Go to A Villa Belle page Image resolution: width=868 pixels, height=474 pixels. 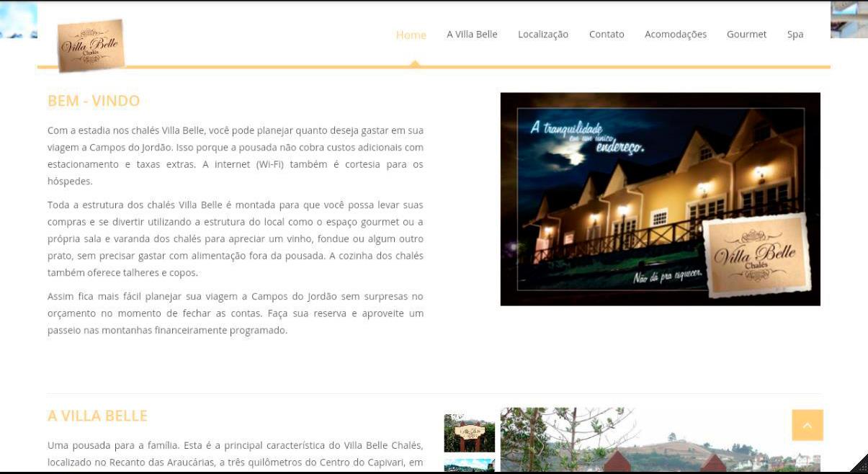point(472,34)
